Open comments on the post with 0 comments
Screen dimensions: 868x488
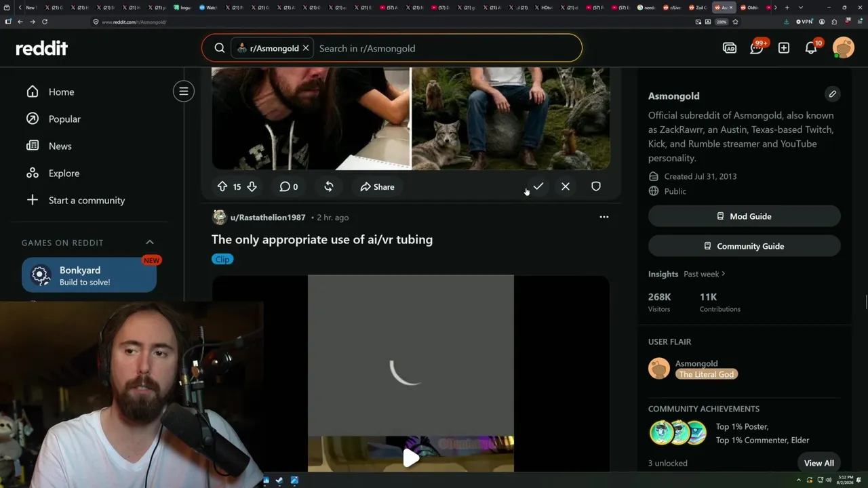tap(289, 186)
